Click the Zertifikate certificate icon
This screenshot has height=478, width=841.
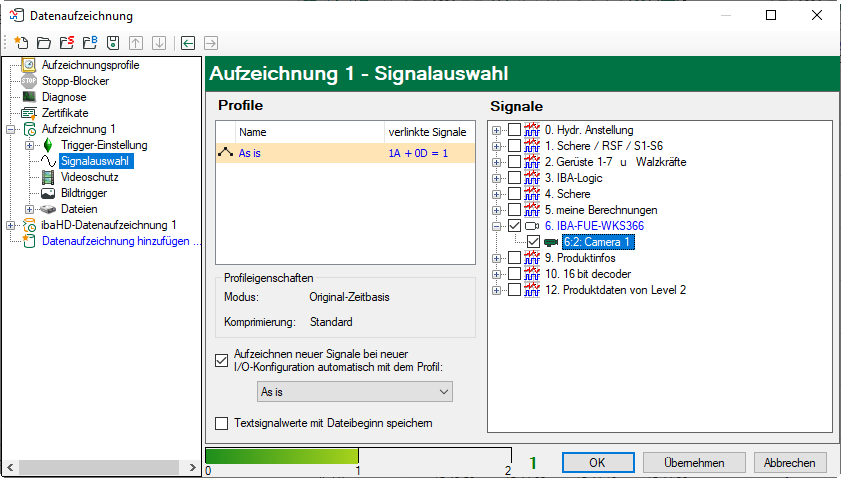coord(28,113)
